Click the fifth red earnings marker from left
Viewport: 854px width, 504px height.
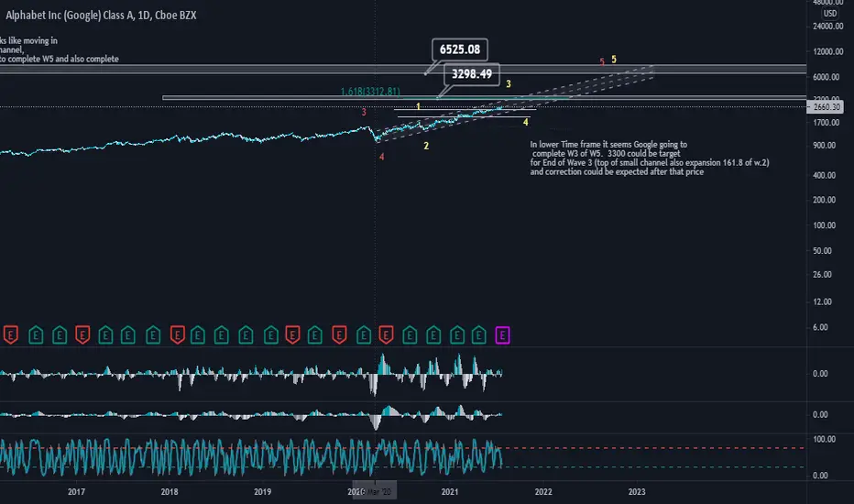(339, 334)
